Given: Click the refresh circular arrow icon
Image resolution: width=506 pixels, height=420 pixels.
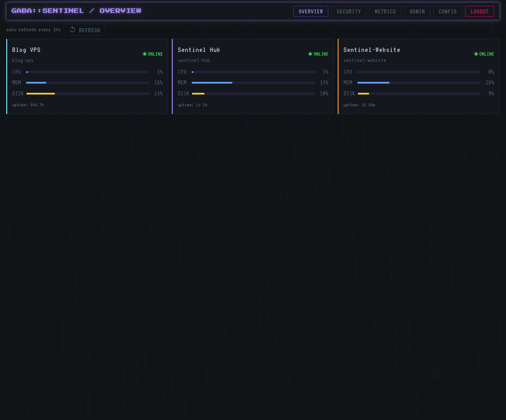Looking at the screenshot, I should click(72, 29).
